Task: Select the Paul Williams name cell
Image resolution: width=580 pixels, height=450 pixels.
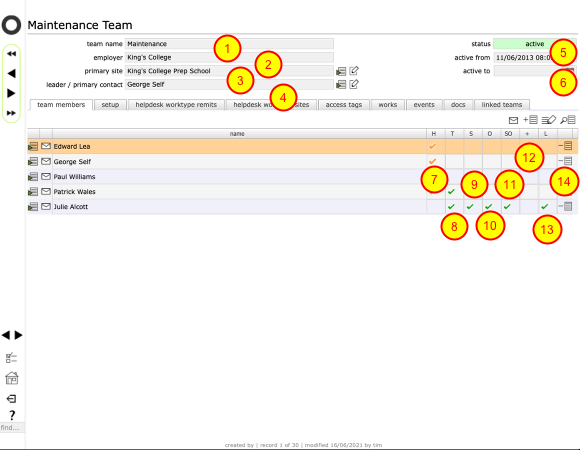Action: click(239, 177)
